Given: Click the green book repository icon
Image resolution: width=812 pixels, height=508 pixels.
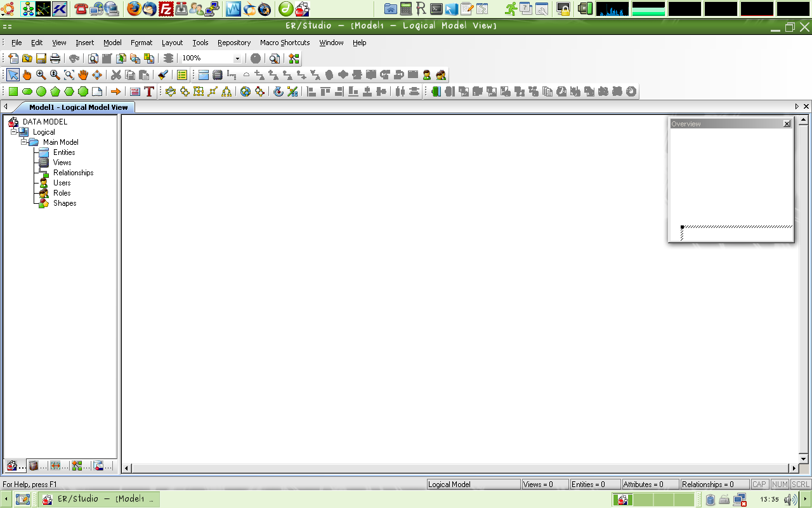Looking at the screenshot, I should pos(436,91).
